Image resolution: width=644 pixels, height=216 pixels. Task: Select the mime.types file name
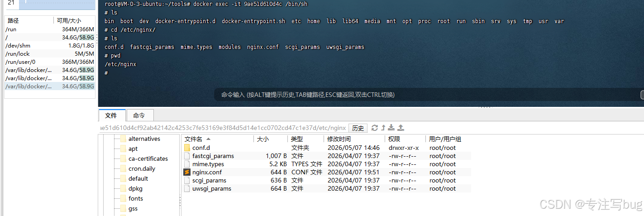pos(208,164)
